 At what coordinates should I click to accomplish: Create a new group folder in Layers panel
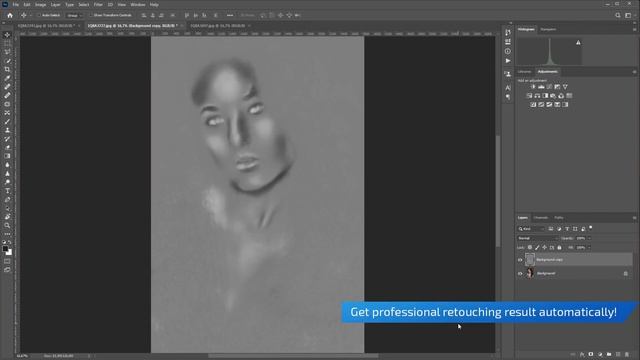pos(609,355)
